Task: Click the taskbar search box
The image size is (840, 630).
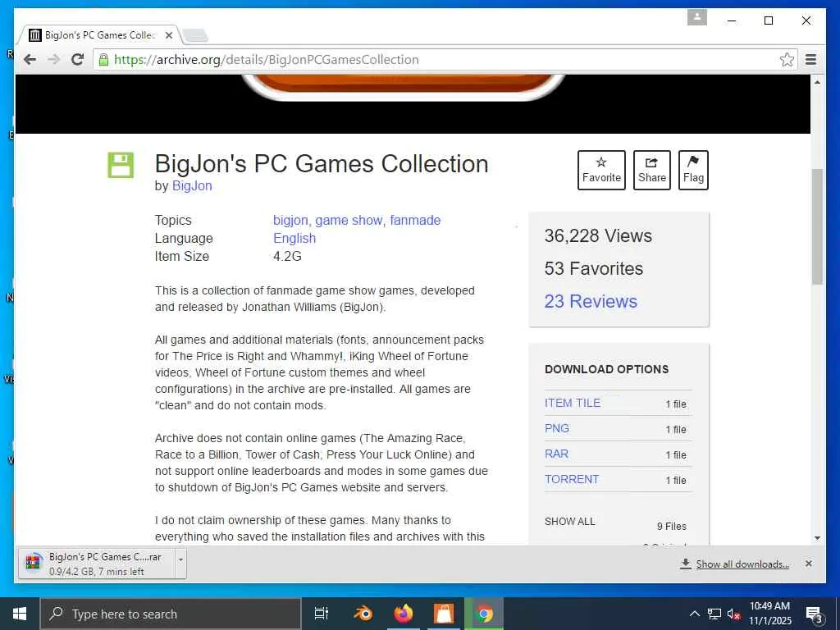Action: [171, 614]
